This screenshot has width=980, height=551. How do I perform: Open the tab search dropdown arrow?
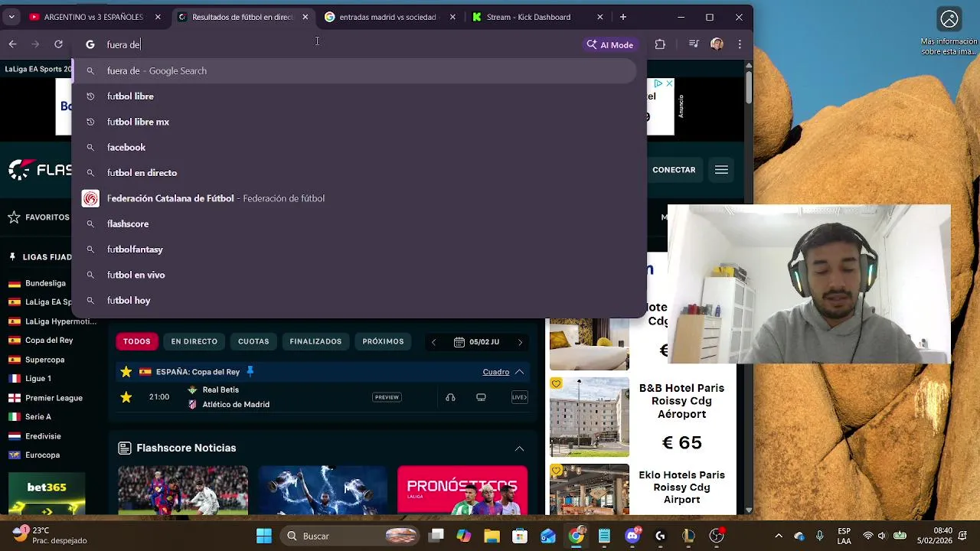coord(11,17)
